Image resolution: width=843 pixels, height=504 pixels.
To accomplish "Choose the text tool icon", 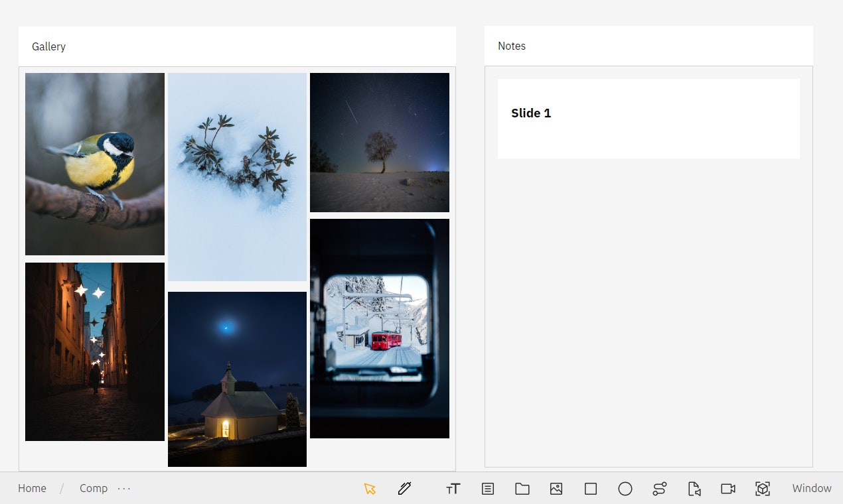I will coord(453,489).
